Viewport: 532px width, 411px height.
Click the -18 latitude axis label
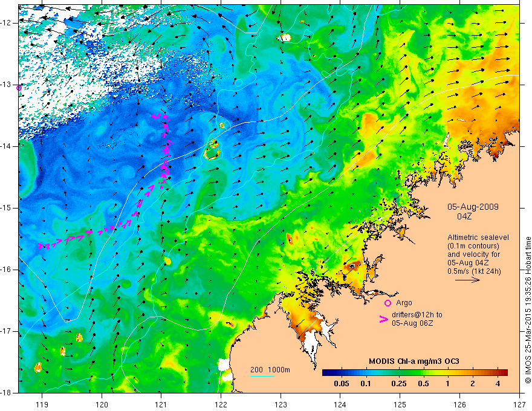[x=6, y=393]
